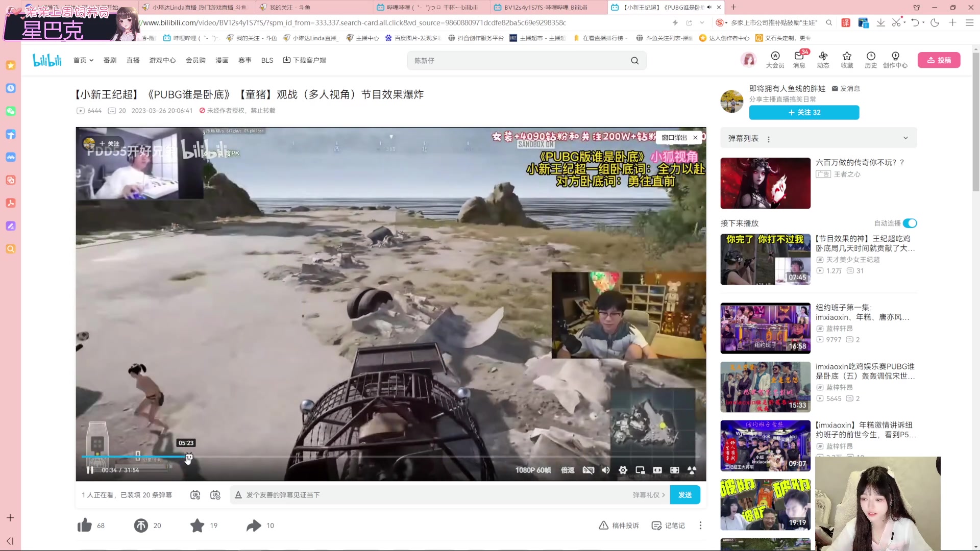This screenshot has height=551, width=980.
Task: Open 创作中心 creator center icon
Action: [x=895, y=60]
